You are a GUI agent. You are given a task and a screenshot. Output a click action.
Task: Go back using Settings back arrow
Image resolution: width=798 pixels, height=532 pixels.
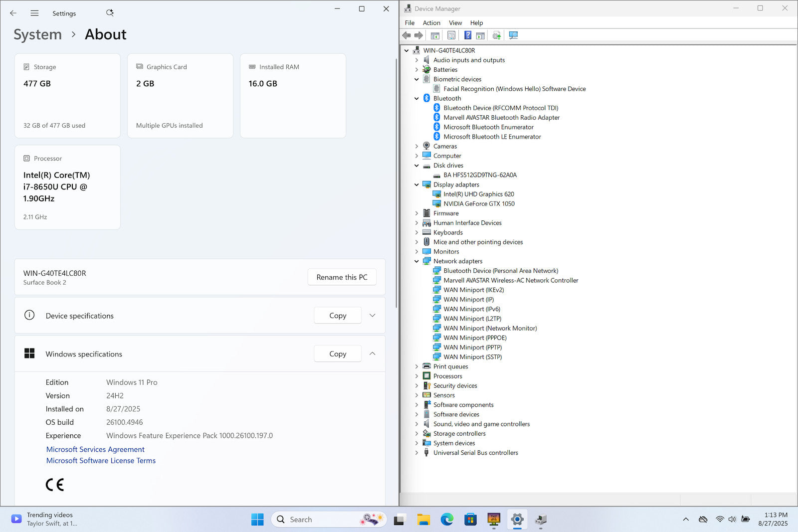(x=13, y=13)
